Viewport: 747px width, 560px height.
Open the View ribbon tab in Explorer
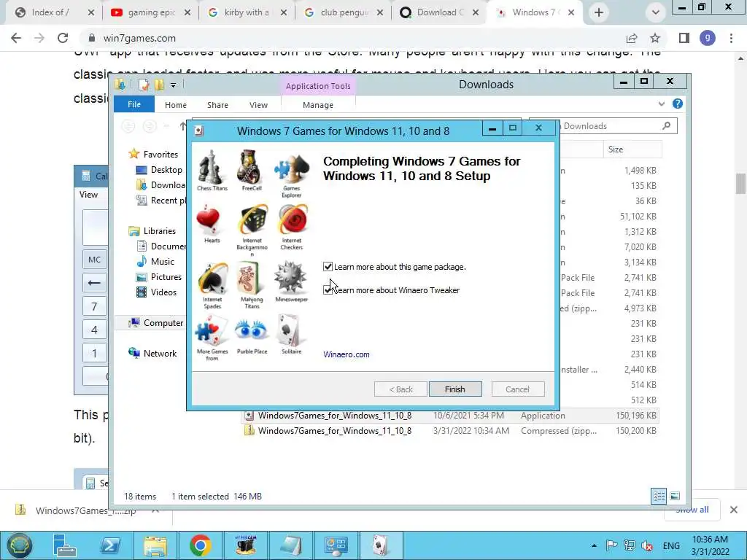pyautogui.click(x=259, y=105)
